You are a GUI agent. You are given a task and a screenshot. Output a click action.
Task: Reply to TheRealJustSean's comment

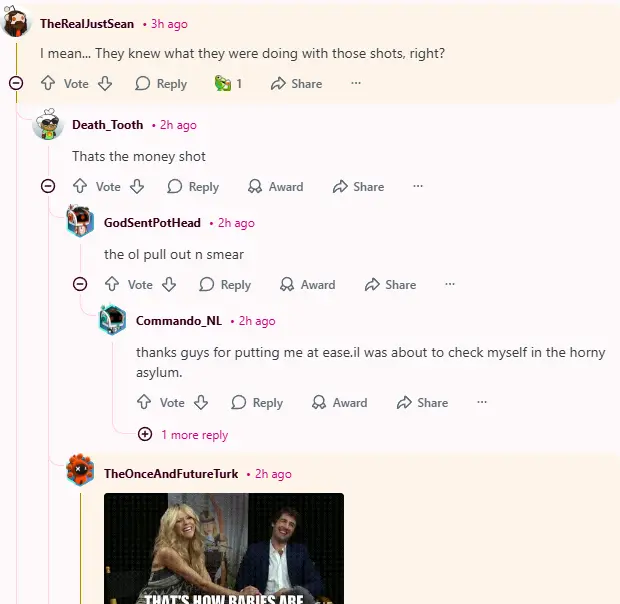(x=161, y=84)
